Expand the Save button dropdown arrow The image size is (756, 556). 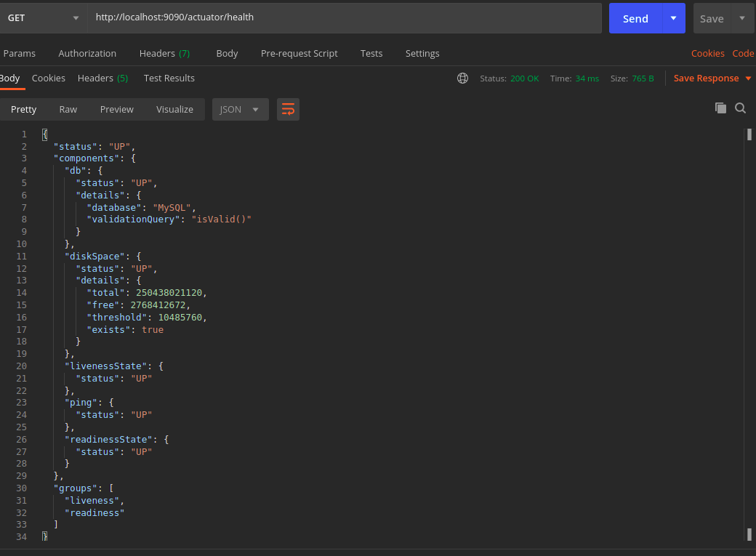[742, 18]
